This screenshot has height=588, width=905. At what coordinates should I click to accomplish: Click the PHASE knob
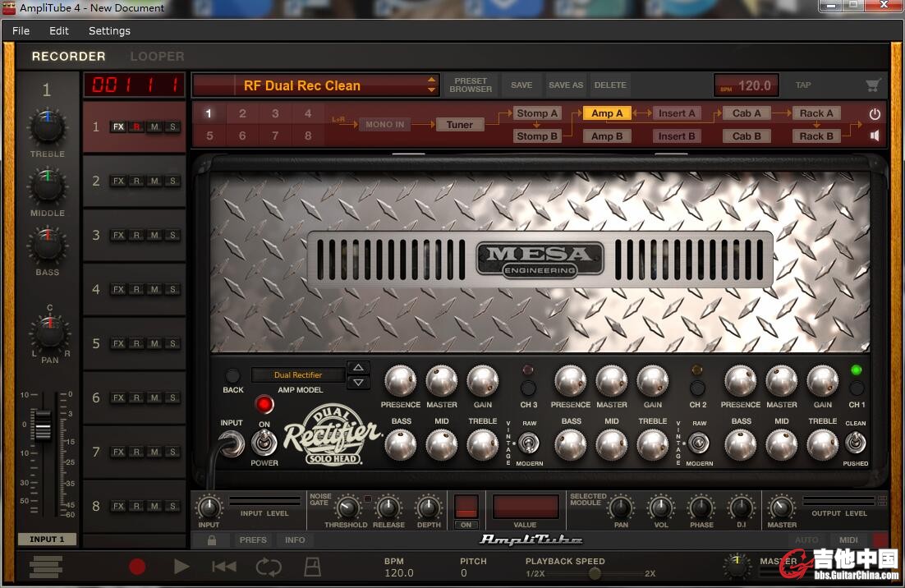[x=701, y=508]
